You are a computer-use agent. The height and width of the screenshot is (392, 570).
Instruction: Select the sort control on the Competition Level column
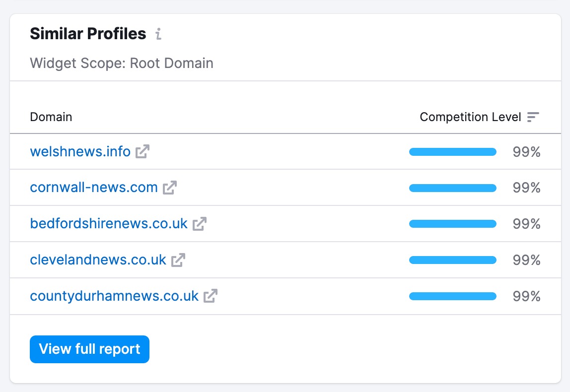click(533, 117)
